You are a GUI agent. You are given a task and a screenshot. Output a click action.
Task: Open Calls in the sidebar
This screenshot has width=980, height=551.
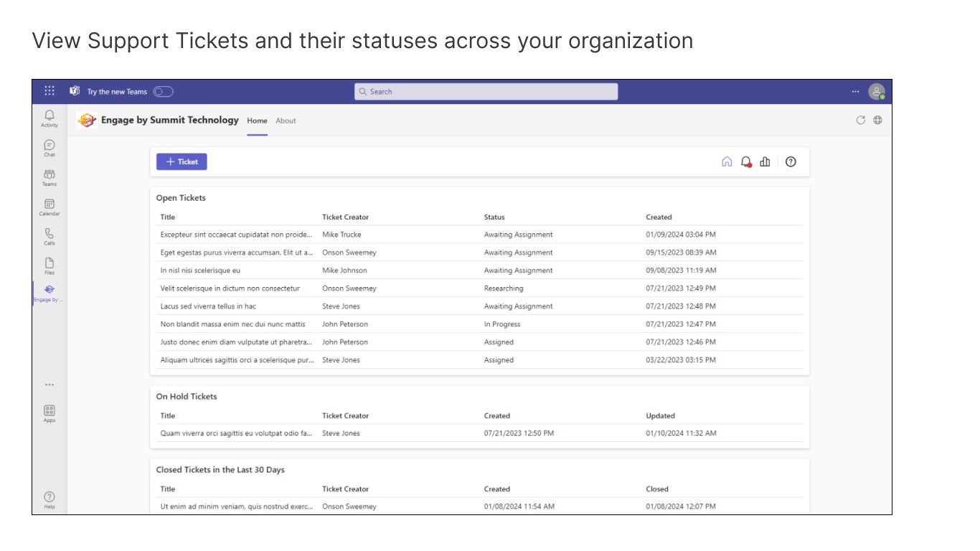50,236
